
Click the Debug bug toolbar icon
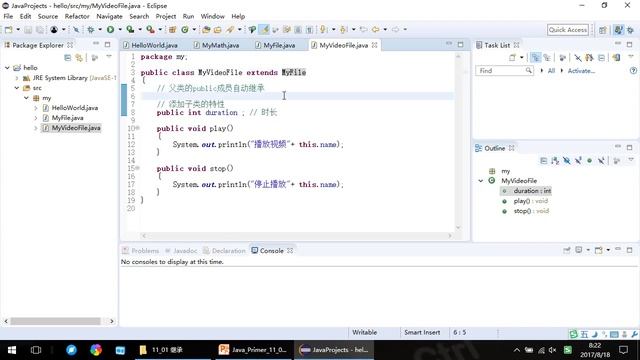(x=91, y=29)
